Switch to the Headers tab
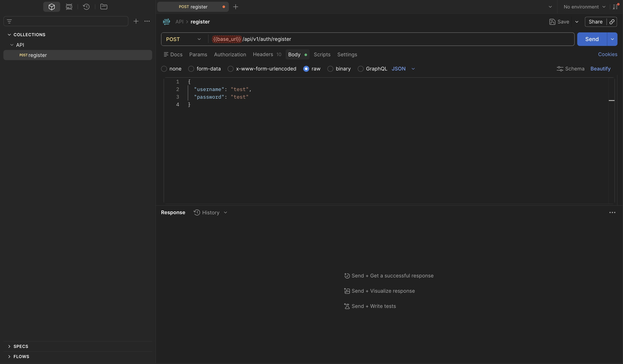This screenshot has width=623, height=364. click(x=267, y=55)
